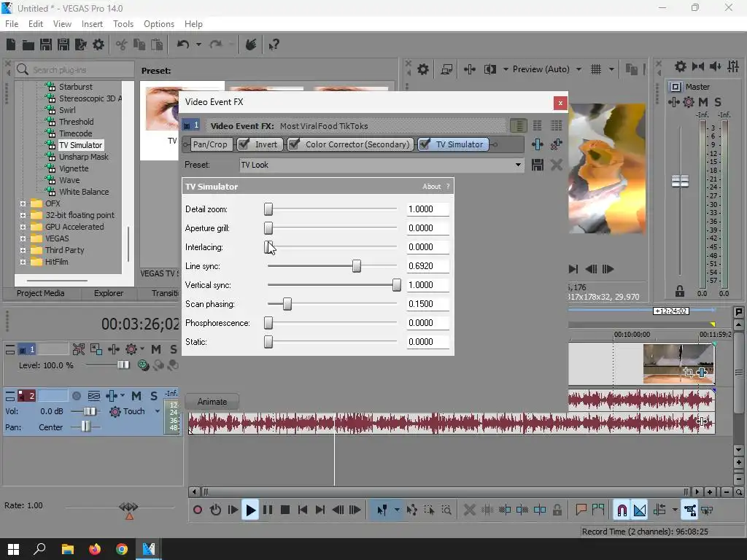Viewport: 747px width, 560px height.
Task: Click the preview overlays grid icon
Action: click(x=596, y=69)
